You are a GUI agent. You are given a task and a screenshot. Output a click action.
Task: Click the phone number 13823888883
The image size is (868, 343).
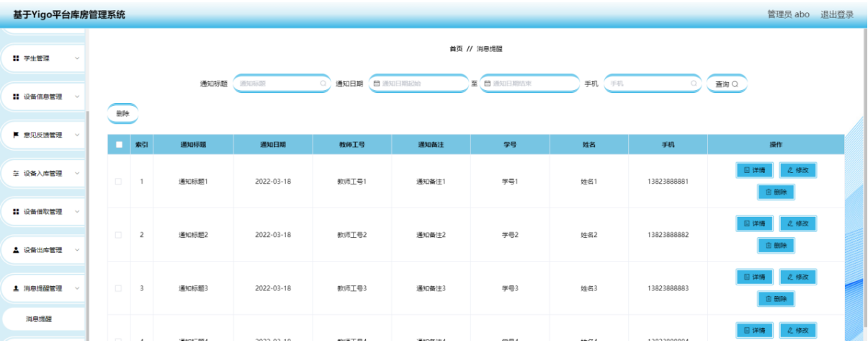(x=668, y=288)
